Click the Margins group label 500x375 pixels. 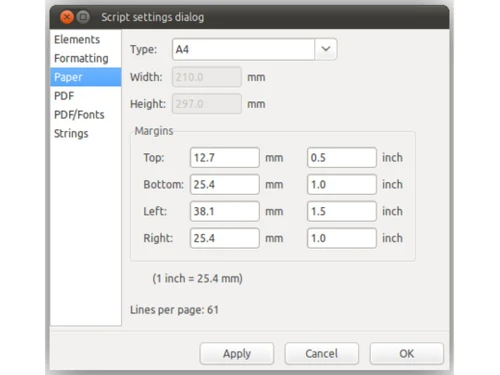pyautogui.click(x=154, y=131)
